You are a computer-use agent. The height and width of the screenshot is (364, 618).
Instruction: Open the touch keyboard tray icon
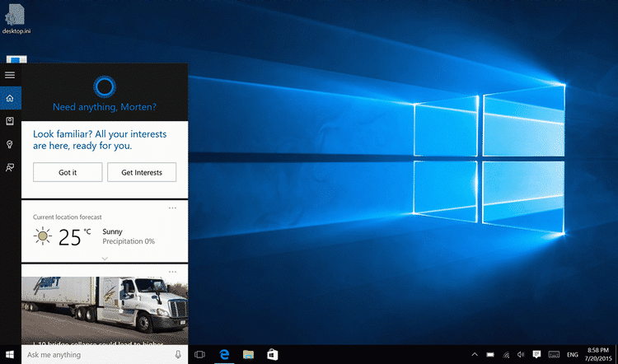[554, 355]
